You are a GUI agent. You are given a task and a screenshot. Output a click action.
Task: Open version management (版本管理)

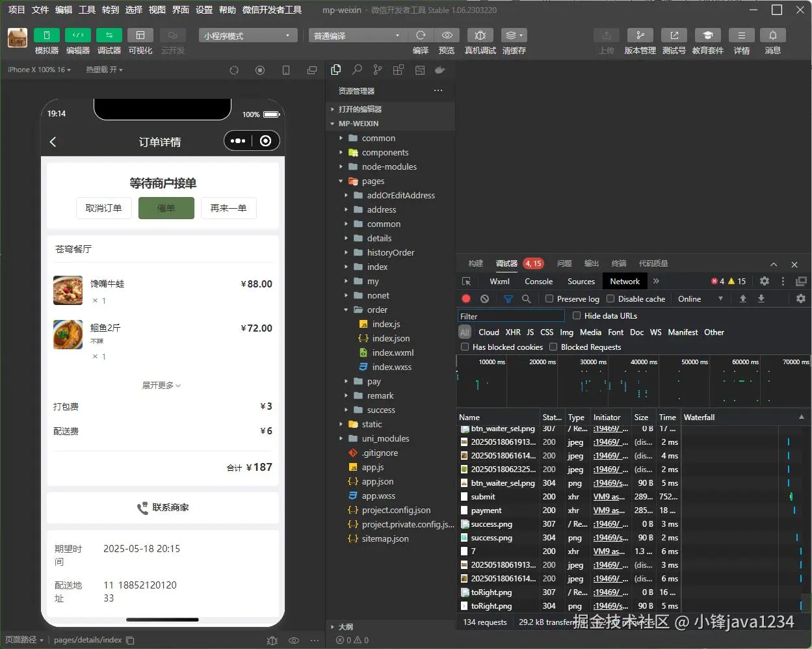640,35
